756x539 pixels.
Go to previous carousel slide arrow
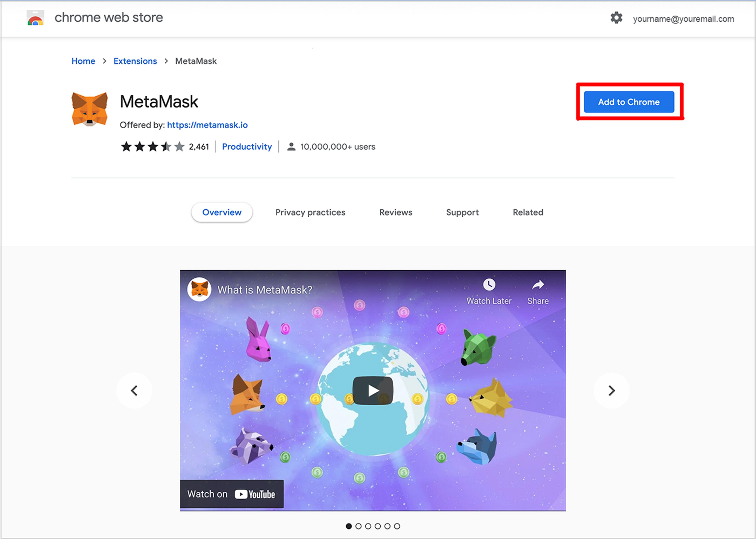(x=134, y=391)
